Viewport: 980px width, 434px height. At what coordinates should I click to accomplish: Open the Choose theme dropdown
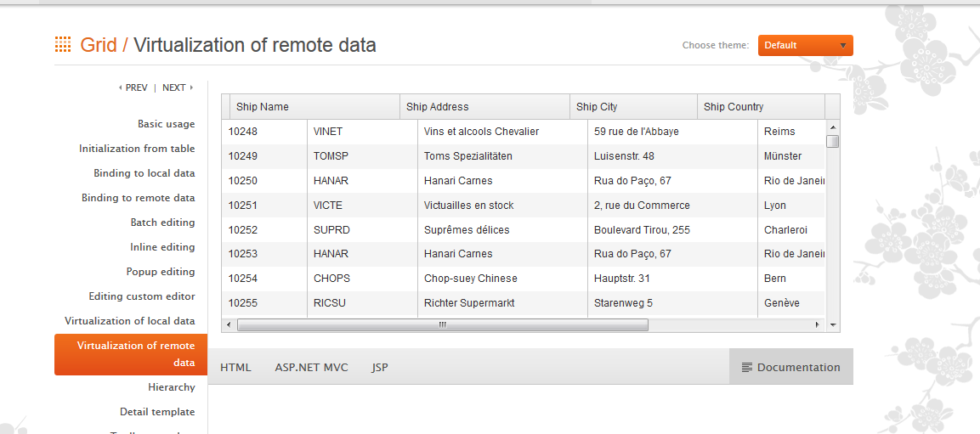[x=805, y=45]
